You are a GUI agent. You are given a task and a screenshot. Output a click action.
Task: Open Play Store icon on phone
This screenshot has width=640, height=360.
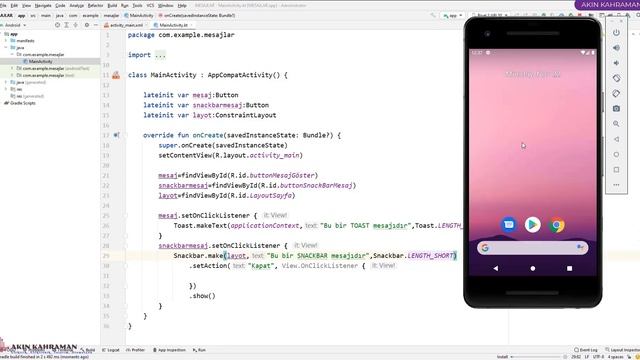click(x=532, y=225)
